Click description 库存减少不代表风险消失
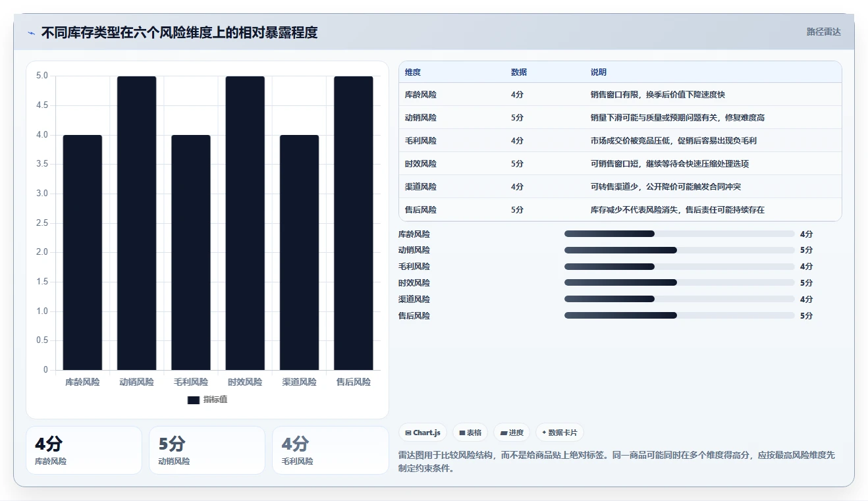The width and height of the screenshot is (868, 501). [x=678, y=210]
